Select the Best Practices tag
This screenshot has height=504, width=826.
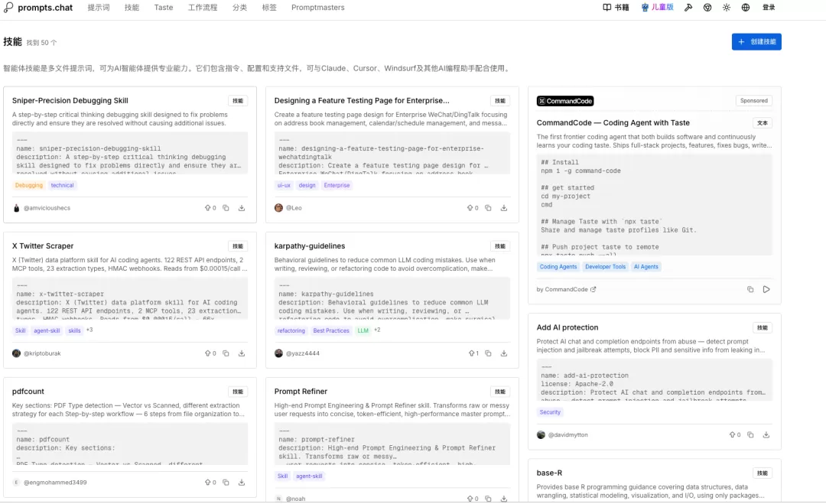click(x=331, y=330)
